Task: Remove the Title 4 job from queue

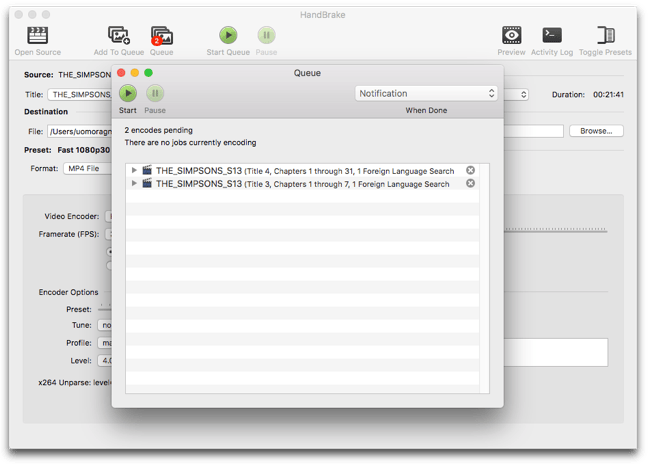Action: point(470,170)
